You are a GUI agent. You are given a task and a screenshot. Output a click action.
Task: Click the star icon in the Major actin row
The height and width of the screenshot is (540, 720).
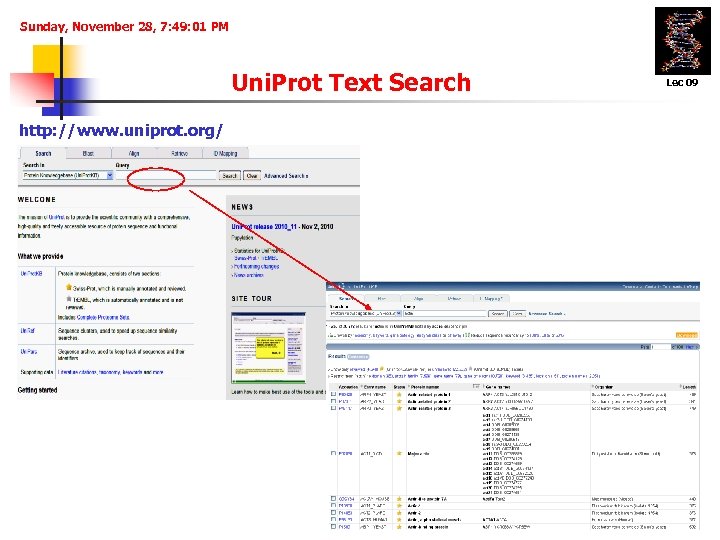point(399,454)
